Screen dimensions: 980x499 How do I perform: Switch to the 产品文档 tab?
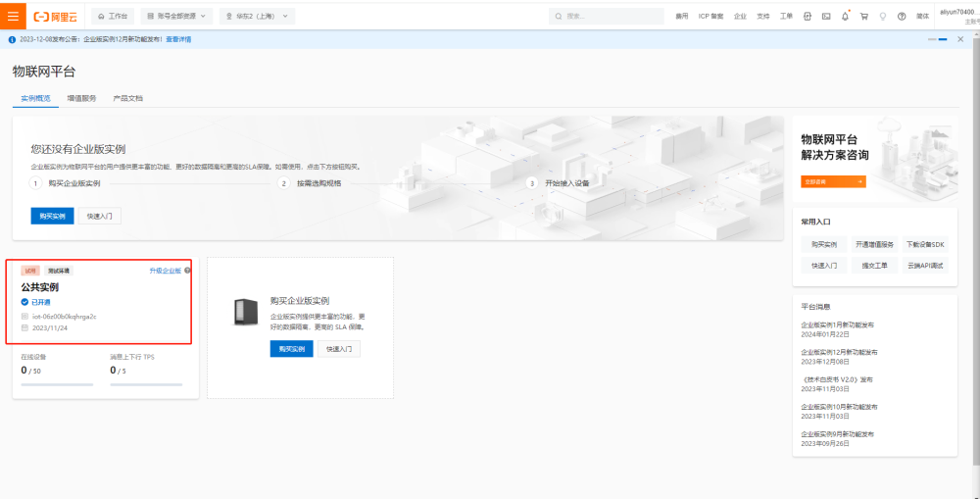(x=128, y=99)
